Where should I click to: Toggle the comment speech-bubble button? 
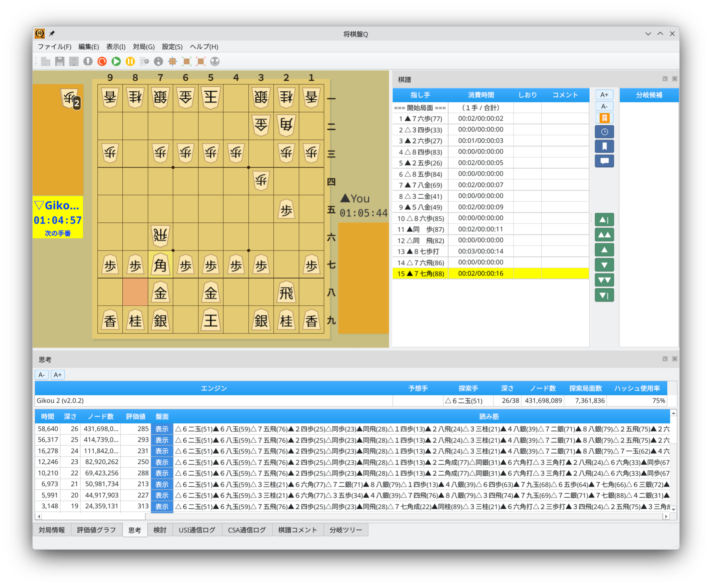[x=604, y=160]
